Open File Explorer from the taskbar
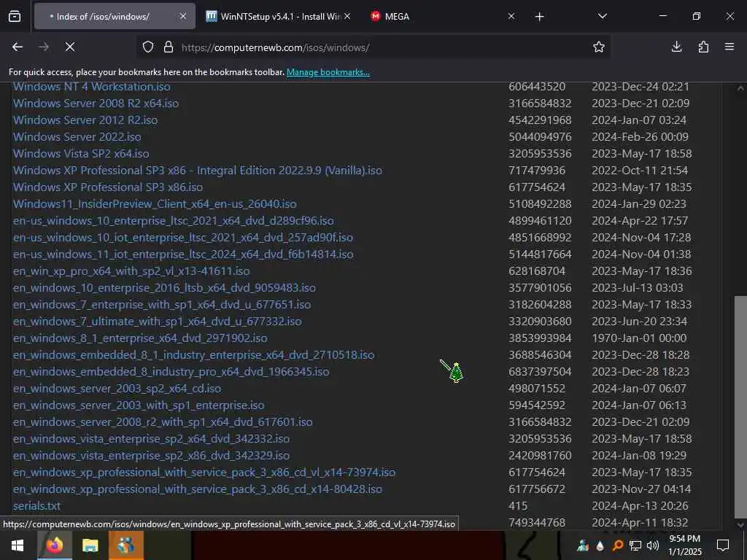Viewport: 747px width, 560px height. tap(90, 545)
